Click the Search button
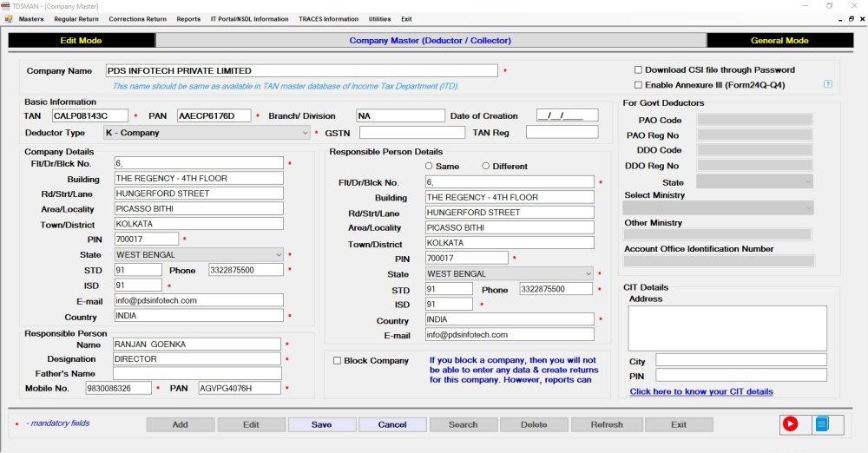The width and height of the screenshot is (868, 453). click(464, 424)
